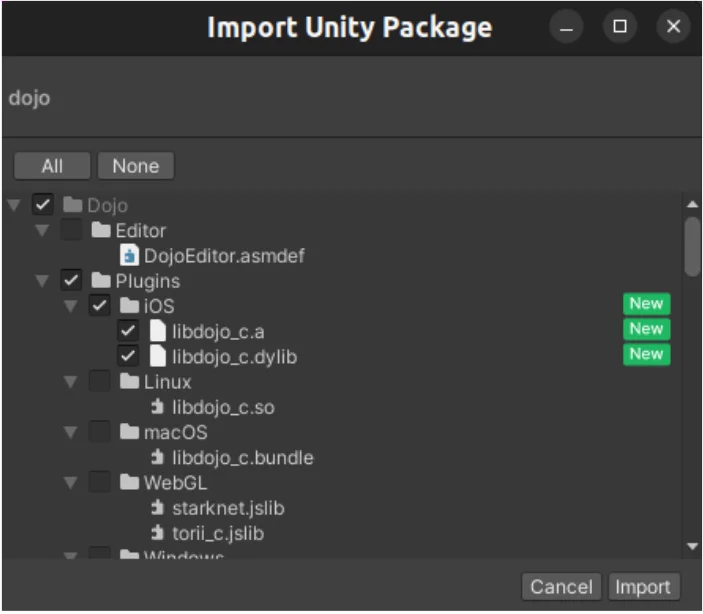Image resolution: width=703 pixels, height=614 pixels.
Task: Click the torii_c.jslib plugin icon
Action: coord(157,534)
